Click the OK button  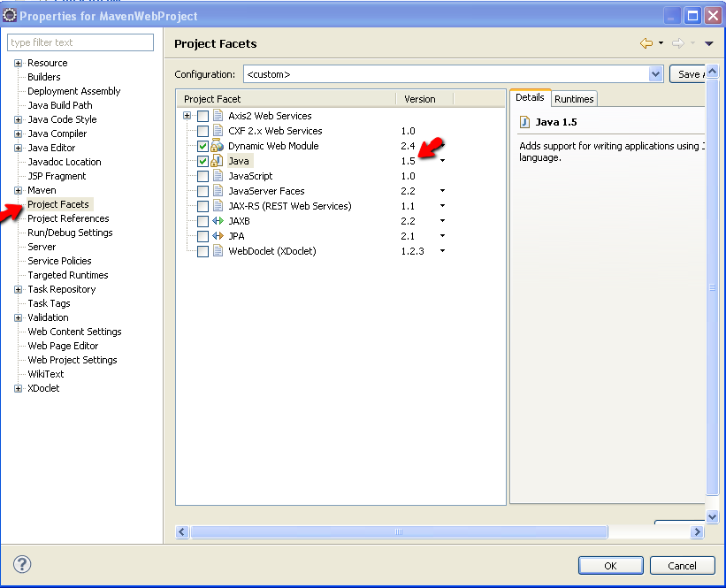coord(610,565)
